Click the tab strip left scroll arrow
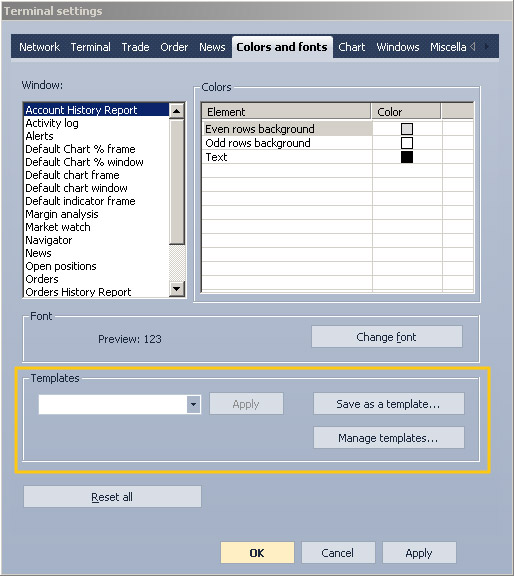514x576 pixels. (x=473, y=46)
